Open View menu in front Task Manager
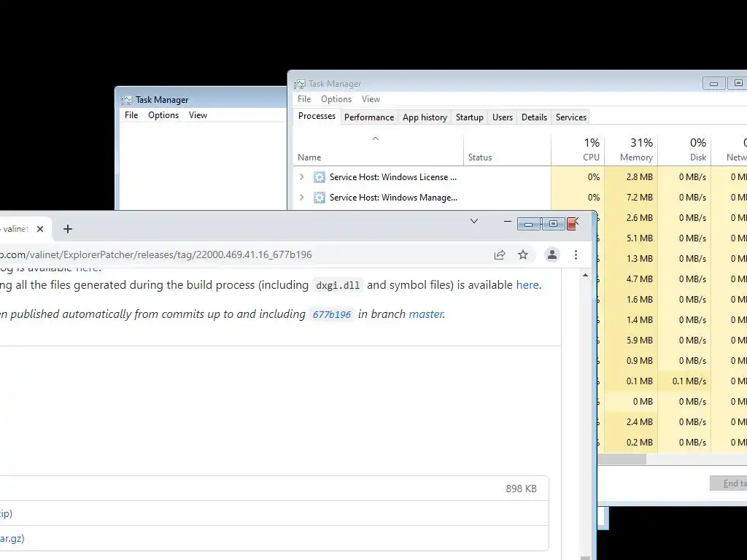747x560 pixels. click(371, 99)
